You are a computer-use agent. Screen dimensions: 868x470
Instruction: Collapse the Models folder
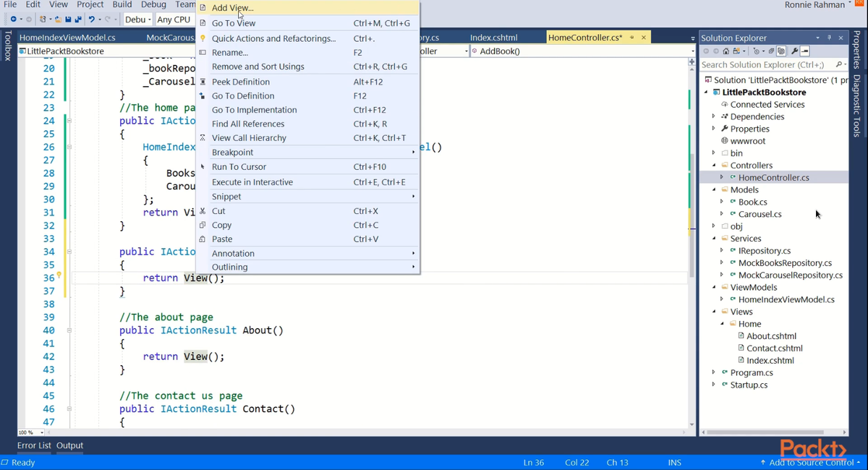tap(715, 189)
